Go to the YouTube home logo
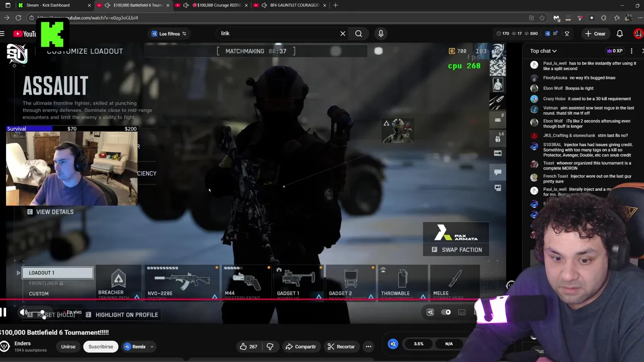Viewport: 644px width, 362px height. tap(24, 34)
